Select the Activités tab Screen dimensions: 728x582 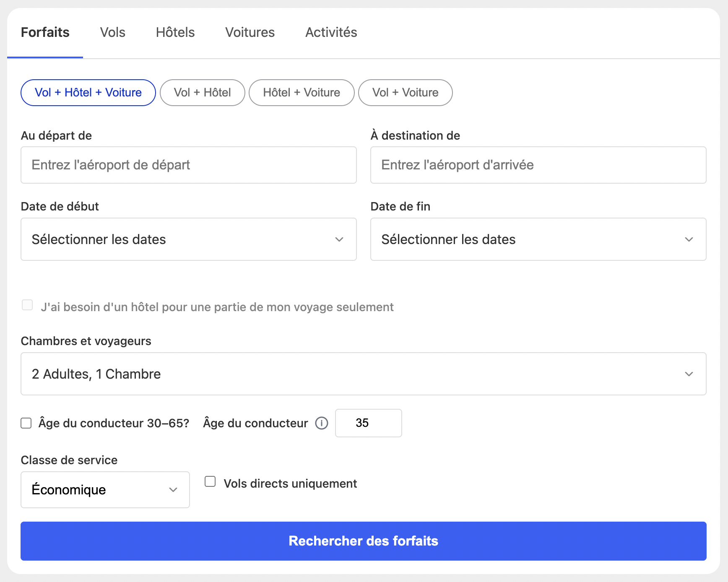tap(331, 32)
